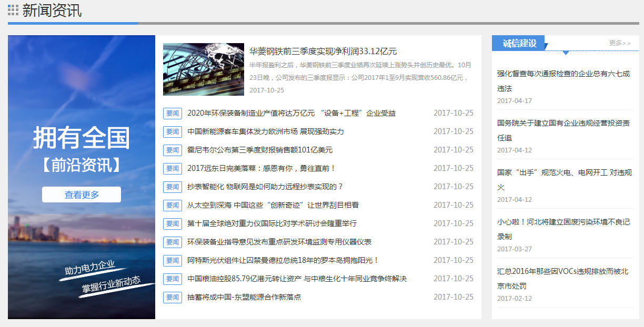Click the 要闻 tag beside 2020年环保装备制造业 headline
Image resolution: width=644 pixels, height=327 pixels.
pyautogui.click(x=172, y=113)
